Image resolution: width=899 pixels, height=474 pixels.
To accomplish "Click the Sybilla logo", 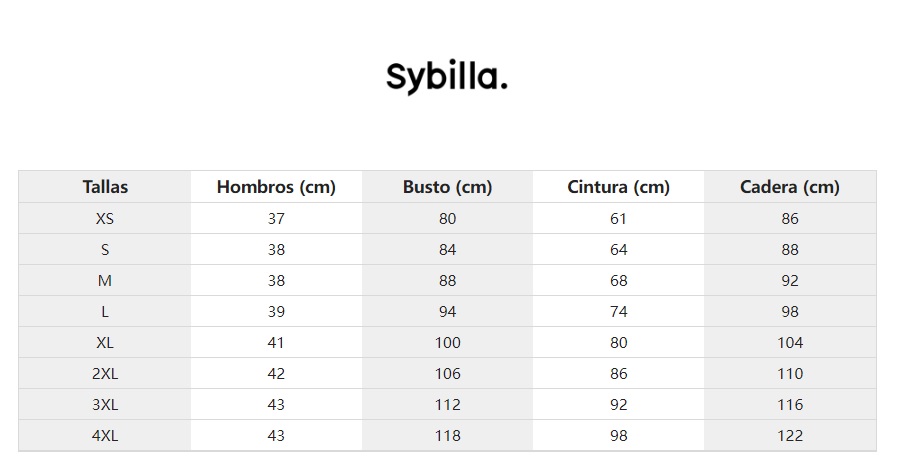I will coord(447,77).
